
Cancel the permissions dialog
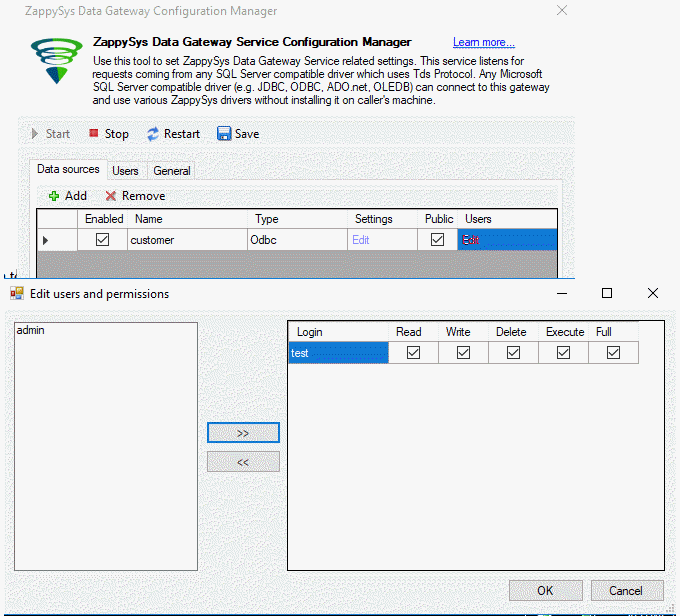(x=627, y=590)
